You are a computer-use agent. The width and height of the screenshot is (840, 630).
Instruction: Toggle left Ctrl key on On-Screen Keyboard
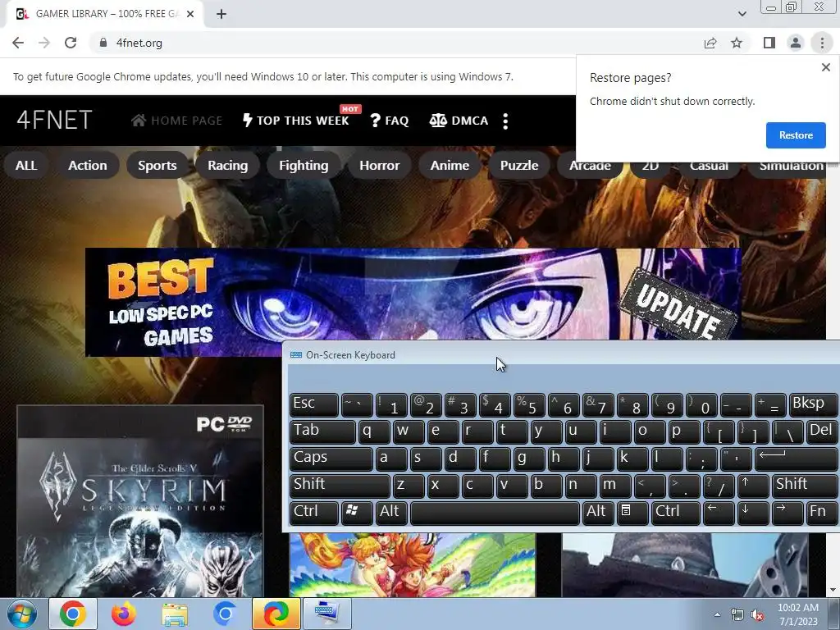pos(314,512)
